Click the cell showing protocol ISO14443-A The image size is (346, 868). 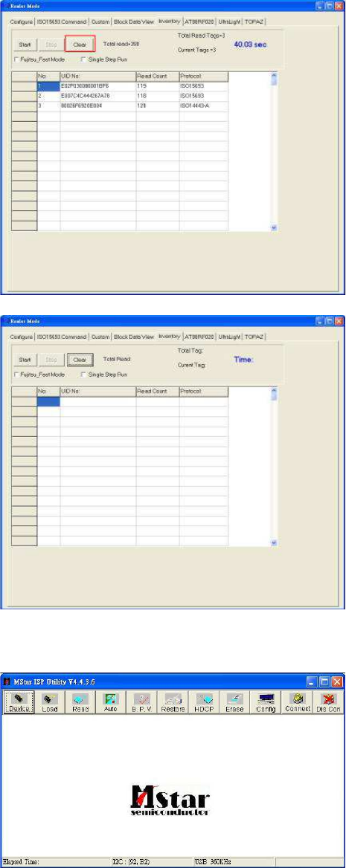(203, 106)
